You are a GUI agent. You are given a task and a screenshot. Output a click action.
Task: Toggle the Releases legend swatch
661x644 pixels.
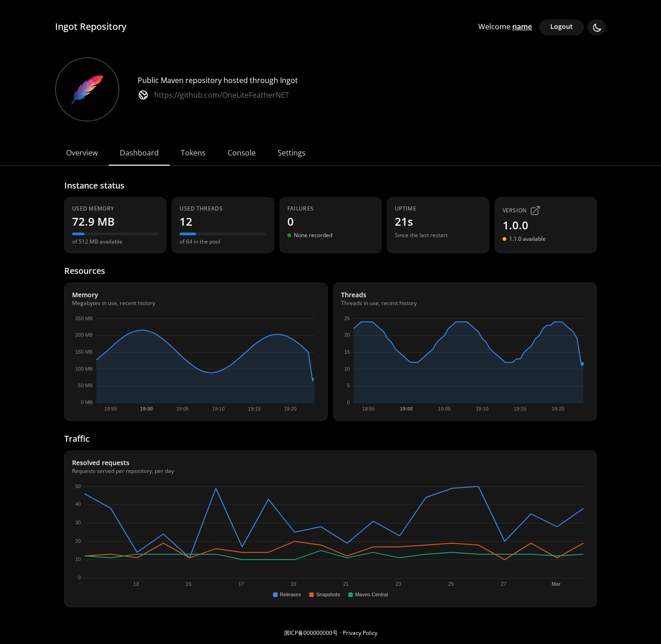point(275,594)
